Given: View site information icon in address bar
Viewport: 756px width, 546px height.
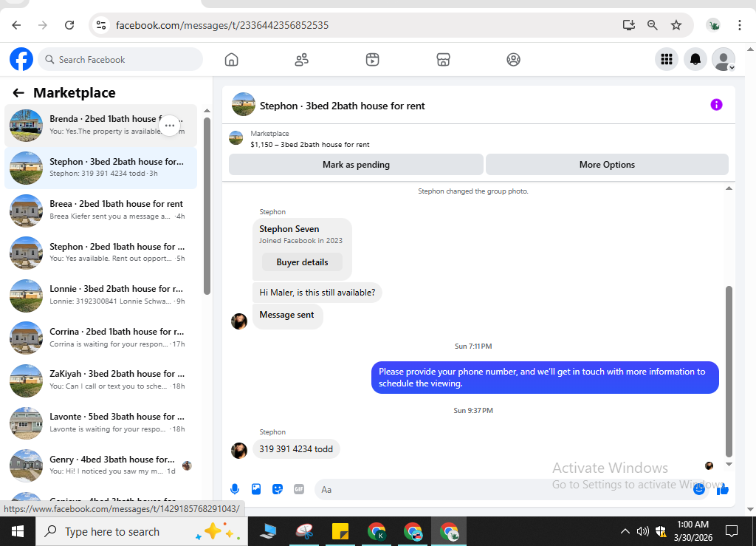Looking at the screenshot, I should coord(100,25).
